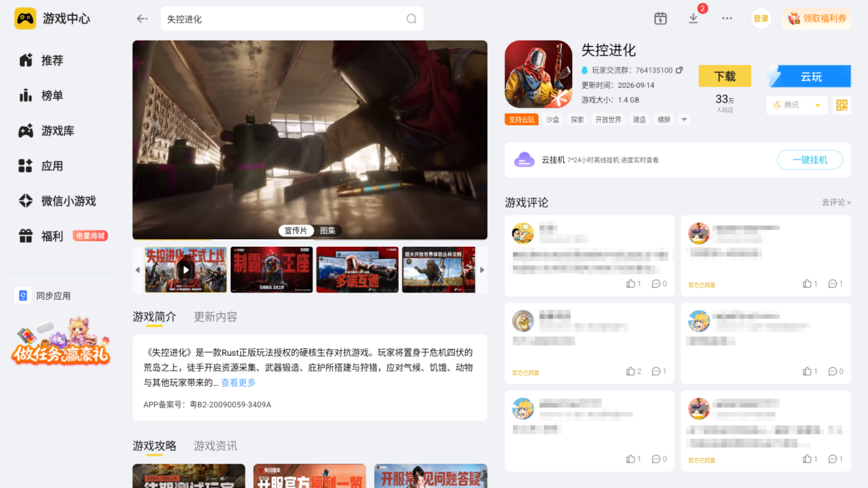Select the 游戏简介 tab
This screenshot has height=488, width=868.
point(154,317)
